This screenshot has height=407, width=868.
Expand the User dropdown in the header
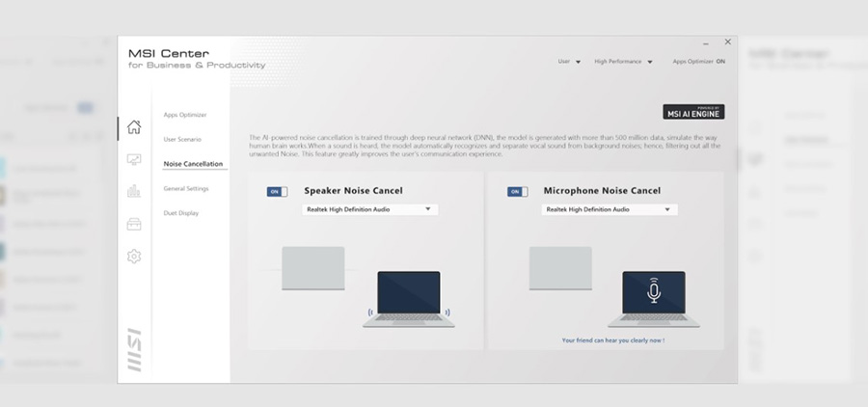pyautogui.click(x=569, y=62)
